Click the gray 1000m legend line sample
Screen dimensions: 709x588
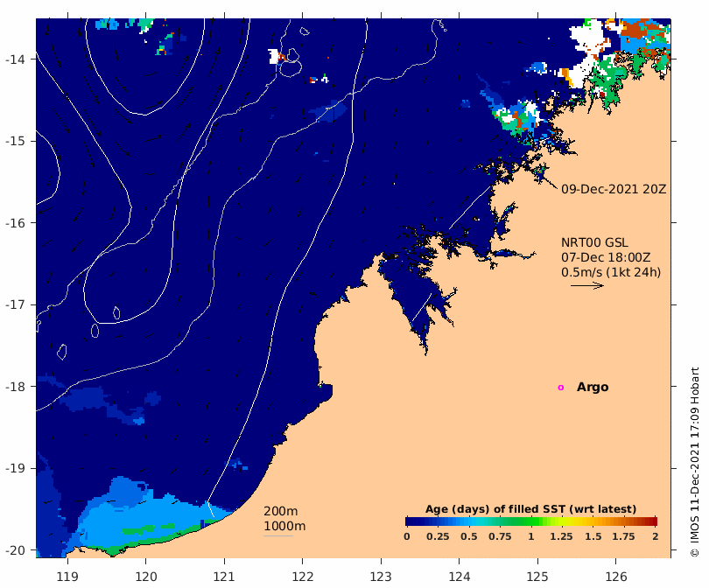point(278,536)
